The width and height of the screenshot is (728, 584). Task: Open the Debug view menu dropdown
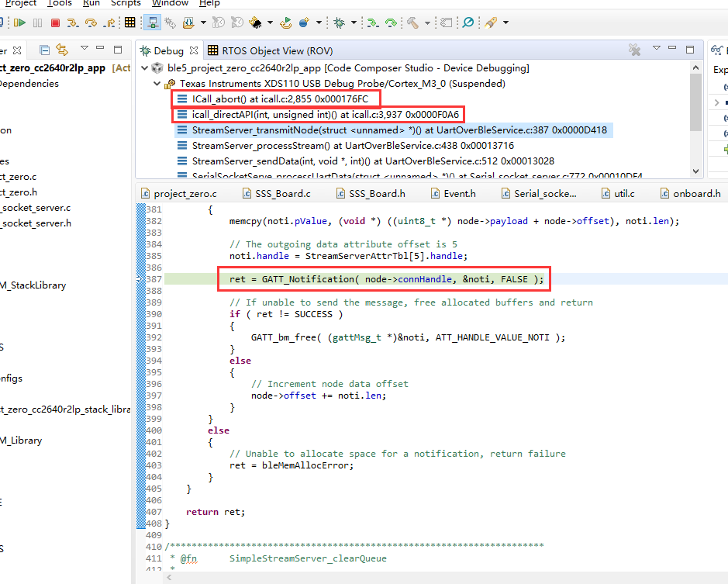click(x=655, y=50)
